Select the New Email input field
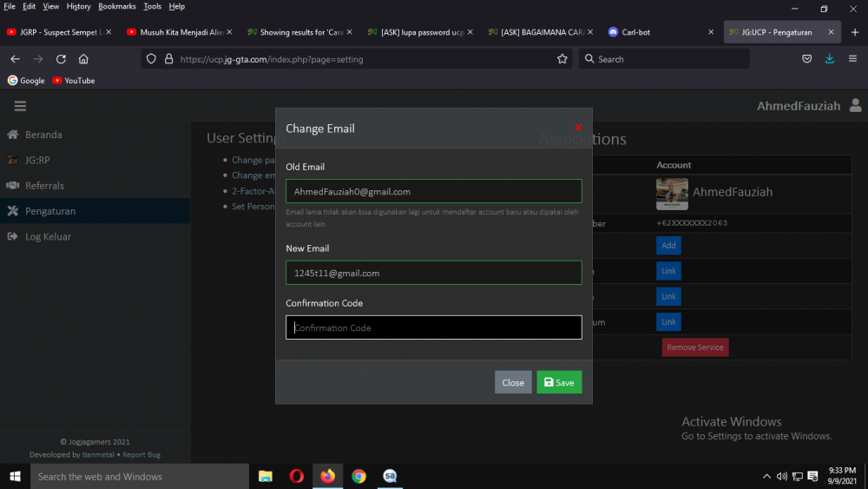This screenshot has width=868, height=489. click(x=433, y=273)
